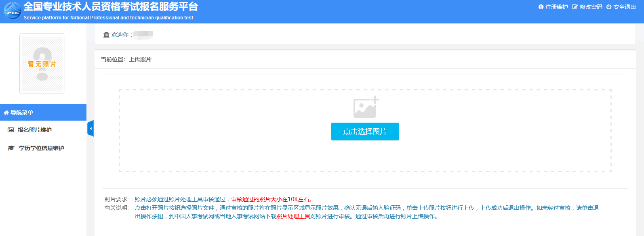Open the red 照片处理工具 link
This screenshot has width=644, height=236.
(293, 216)
